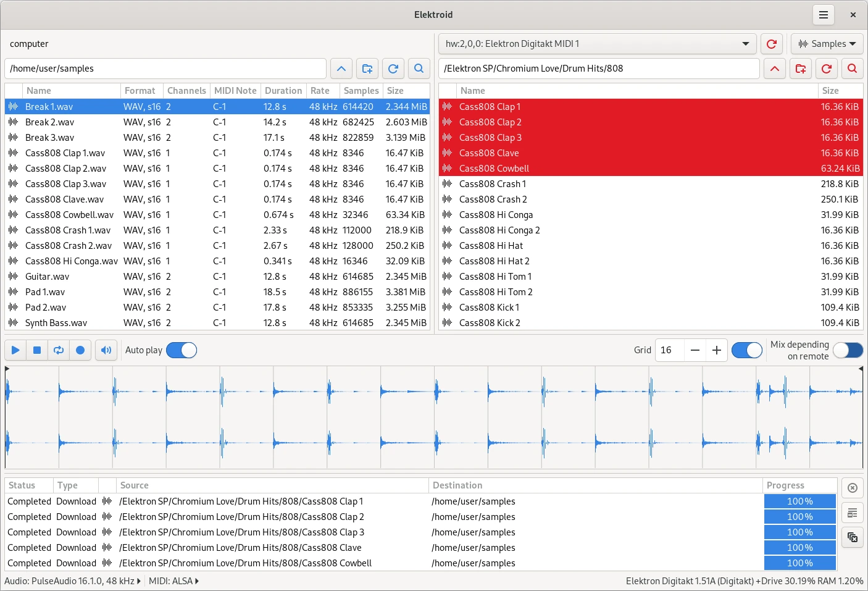This screenshot has width=868, height=591.
Task: Sort local files by Channels column
Action: [186, 91]
